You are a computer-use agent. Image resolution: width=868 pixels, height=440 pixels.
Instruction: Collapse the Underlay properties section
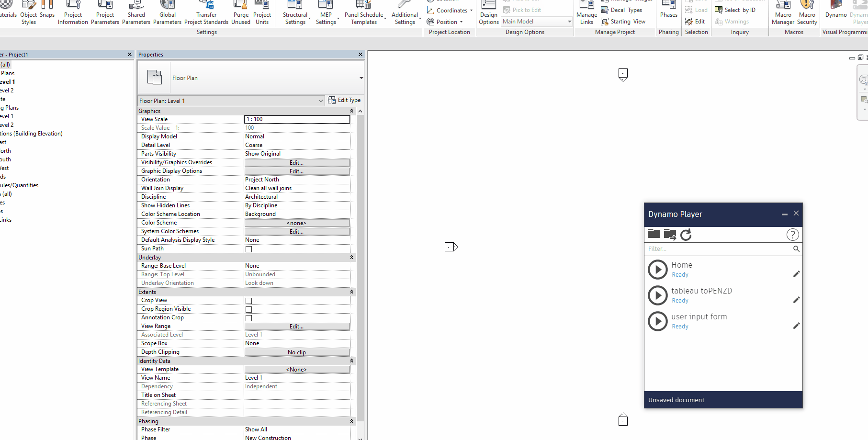pos(351,258)
